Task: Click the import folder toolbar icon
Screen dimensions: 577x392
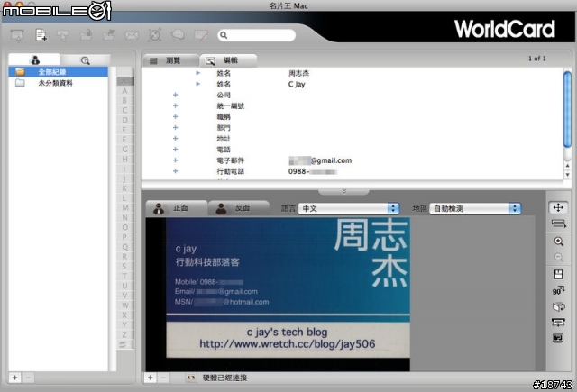Action: [87, 35]
